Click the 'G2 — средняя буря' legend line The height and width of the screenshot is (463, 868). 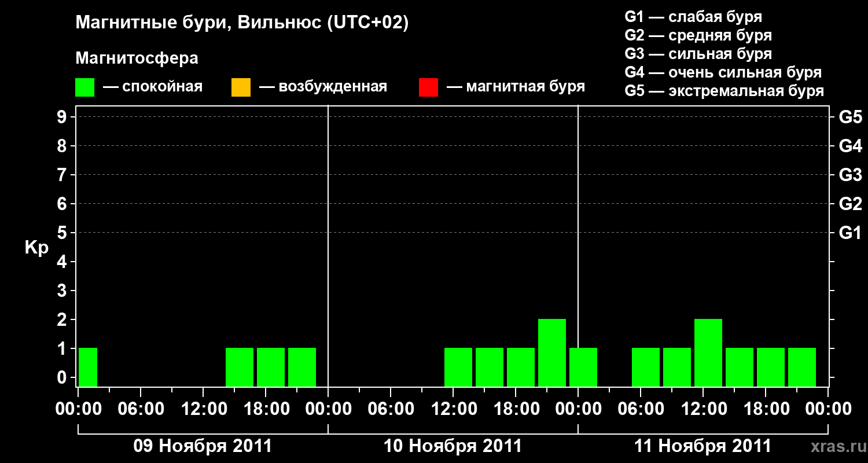pyautogui.click(x=698, y=35)
